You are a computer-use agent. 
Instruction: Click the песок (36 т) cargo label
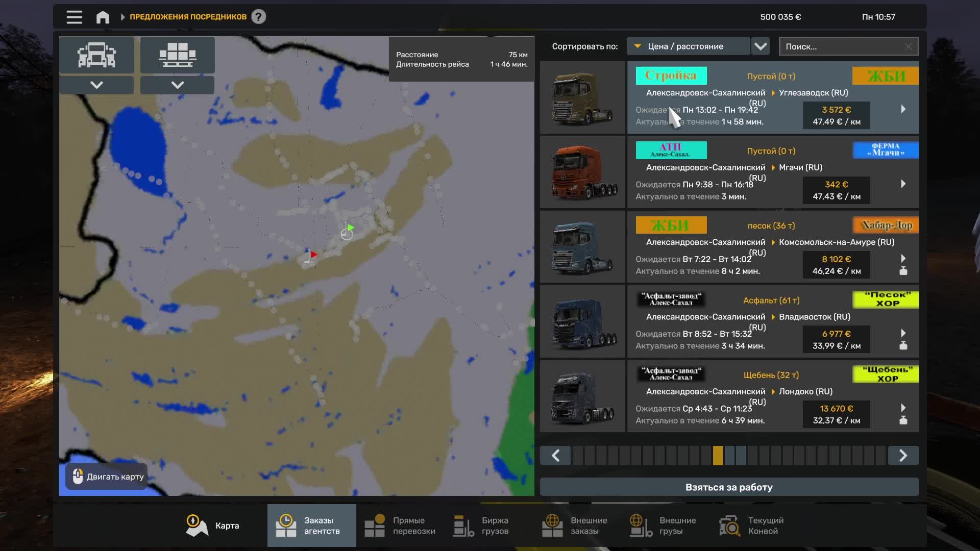point(771,226)
